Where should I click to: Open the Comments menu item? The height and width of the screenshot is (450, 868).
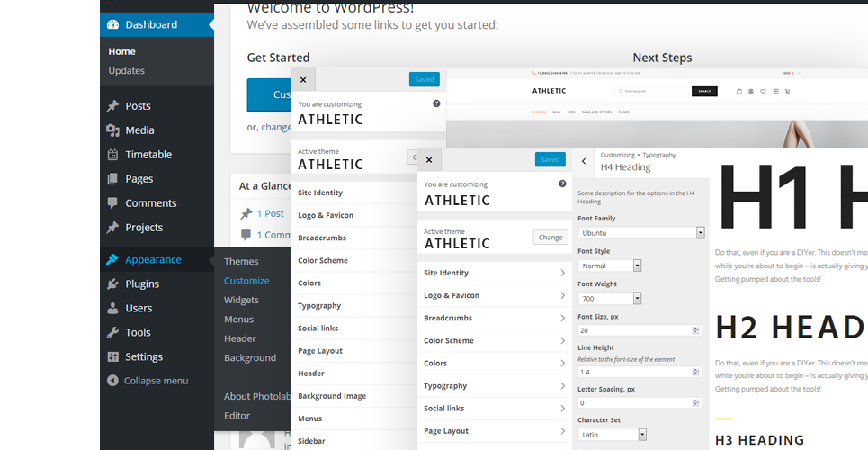point(157,202)
